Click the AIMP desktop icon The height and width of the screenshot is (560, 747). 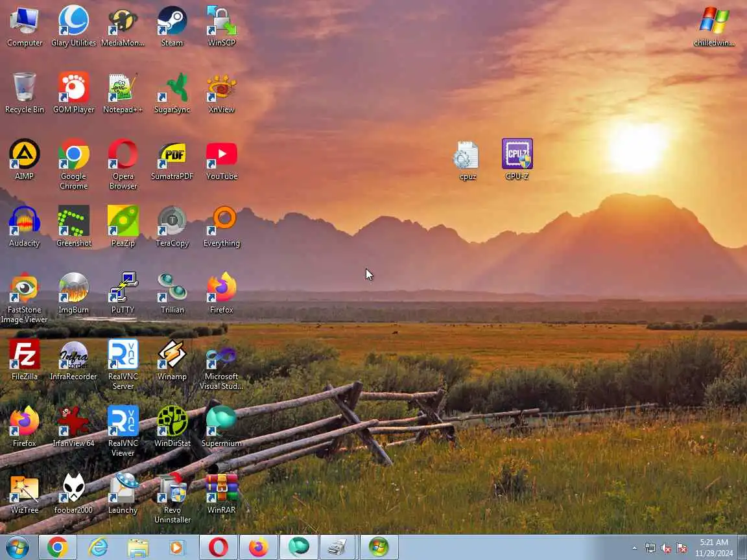click(x=24, y=160)
